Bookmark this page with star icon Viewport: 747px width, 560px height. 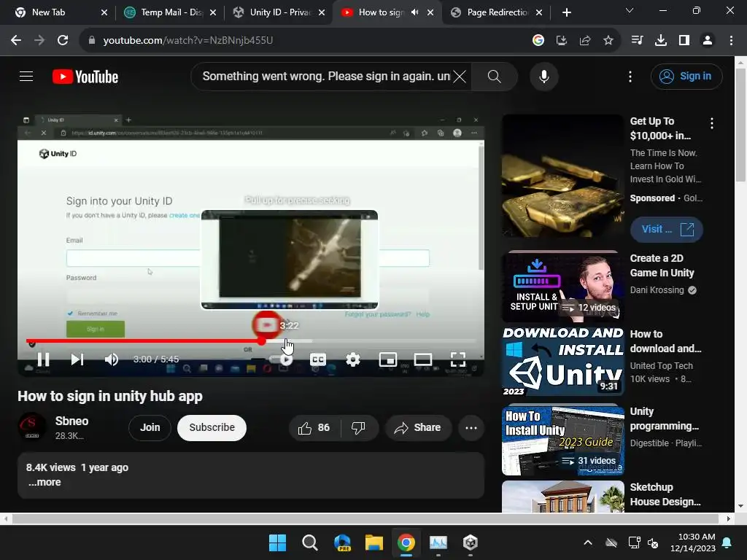click(608, 41)
